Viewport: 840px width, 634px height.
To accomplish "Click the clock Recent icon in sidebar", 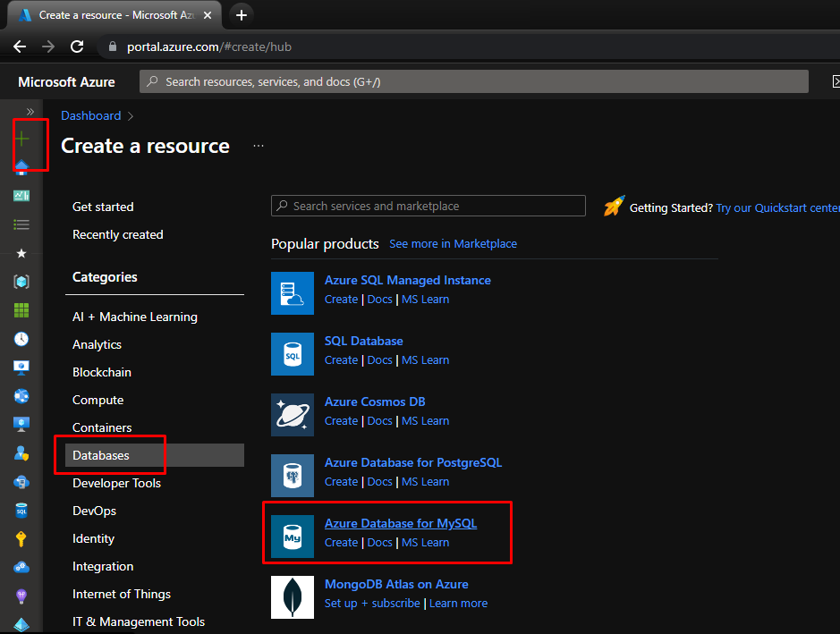I will (21, 339).
